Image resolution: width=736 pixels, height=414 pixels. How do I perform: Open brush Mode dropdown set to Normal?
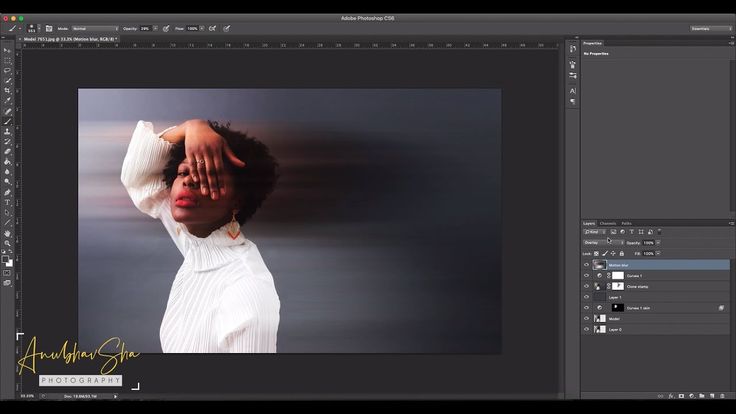95,29
